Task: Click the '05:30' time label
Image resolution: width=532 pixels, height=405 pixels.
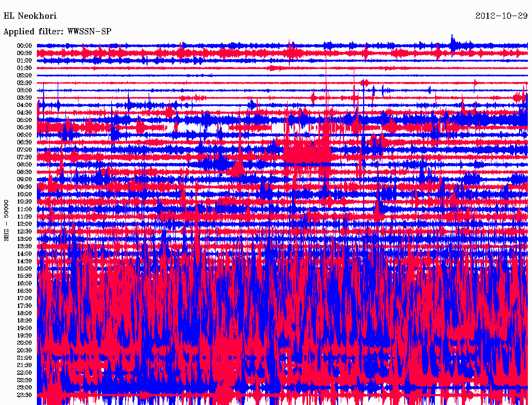Action: [24, 128]
